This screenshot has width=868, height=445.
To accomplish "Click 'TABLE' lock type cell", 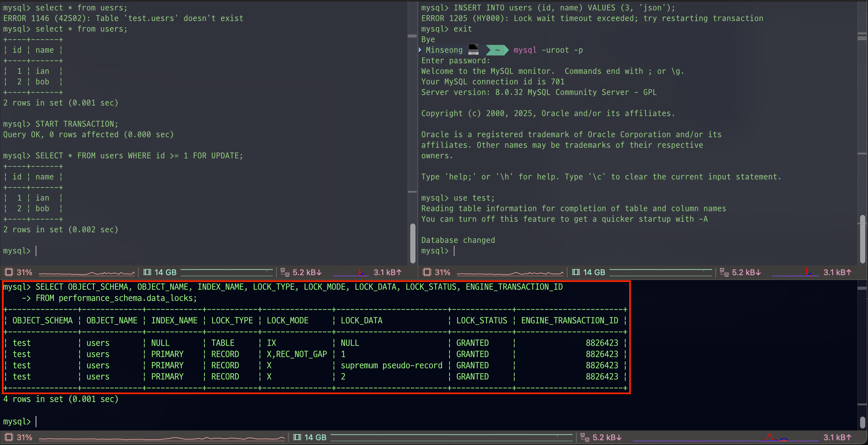I will pos(223,343).
